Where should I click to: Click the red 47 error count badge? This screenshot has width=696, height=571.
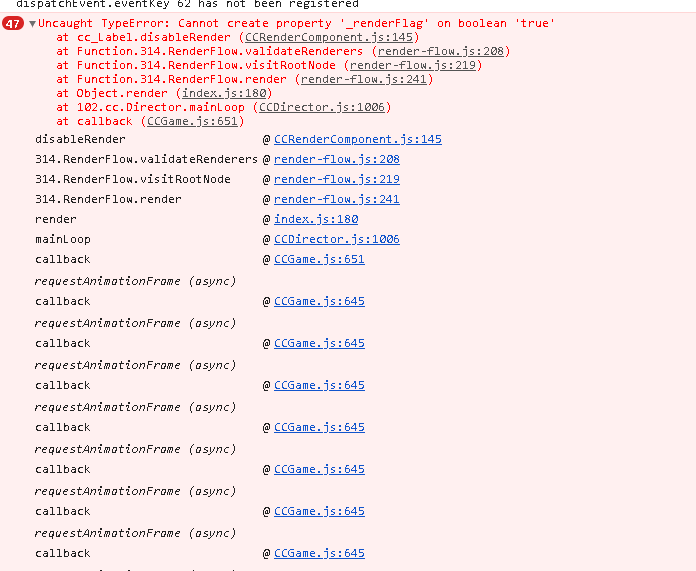[14, 23]
